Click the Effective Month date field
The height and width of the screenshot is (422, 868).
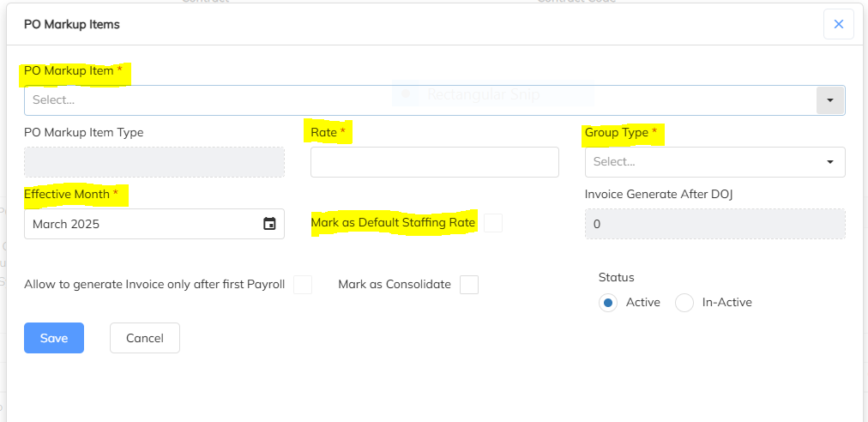[x=142, y=224]
